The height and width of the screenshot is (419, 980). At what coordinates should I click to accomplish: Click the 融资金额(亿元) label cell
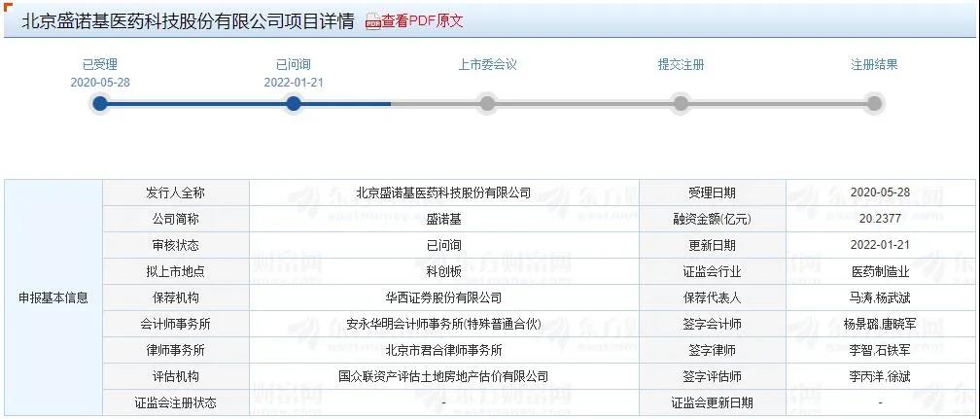(713, 219)
